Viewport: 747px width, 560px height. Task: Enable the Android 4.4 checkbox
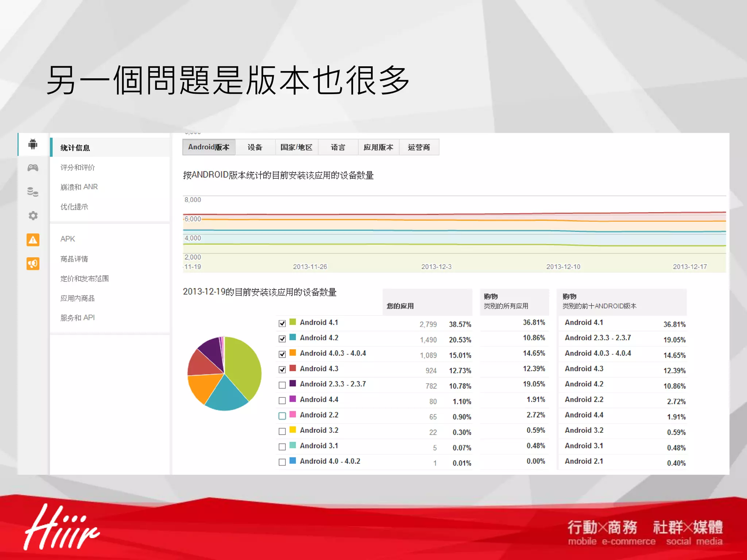[x=282, y=401]
